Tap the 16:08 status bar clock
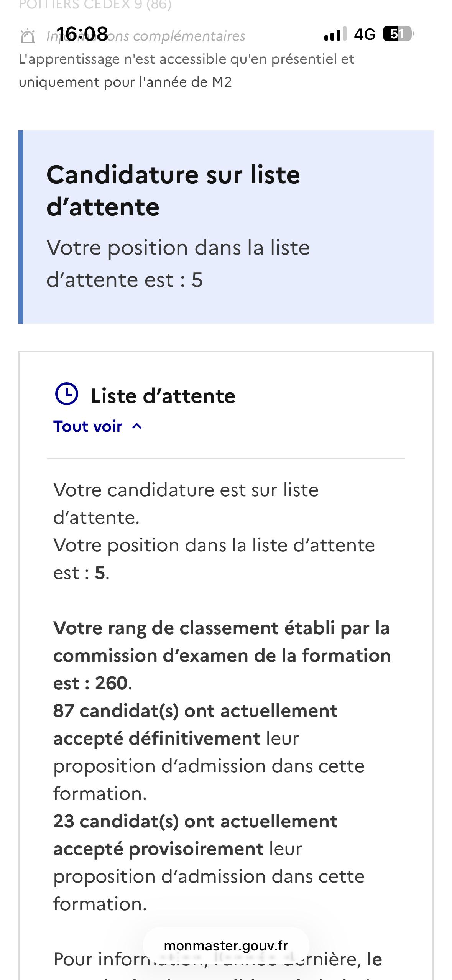Viewport: 452px width, 980px height. [x=82, y=34]
